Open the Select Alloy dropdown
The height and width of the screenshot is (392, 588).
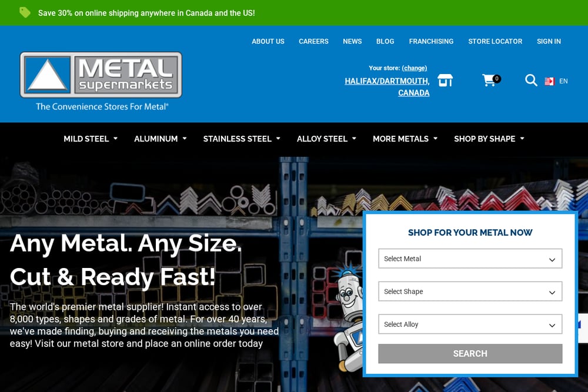click(470, 324)
